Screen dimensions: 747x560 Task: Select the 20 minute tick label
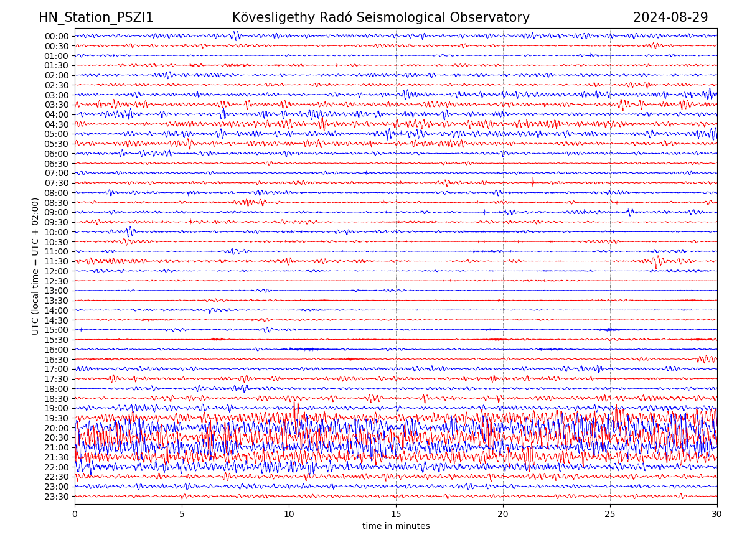pyautogui.click(x=503, y=515)
